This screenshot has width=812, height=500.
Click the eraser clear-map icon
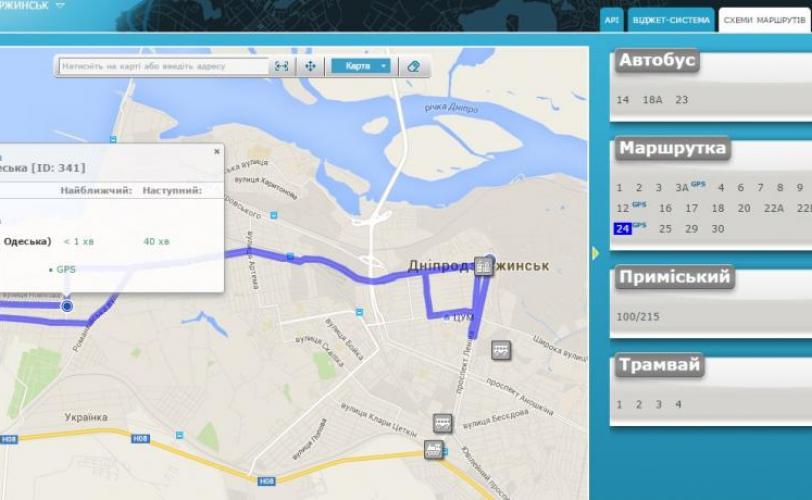click(x=413, y=66)
